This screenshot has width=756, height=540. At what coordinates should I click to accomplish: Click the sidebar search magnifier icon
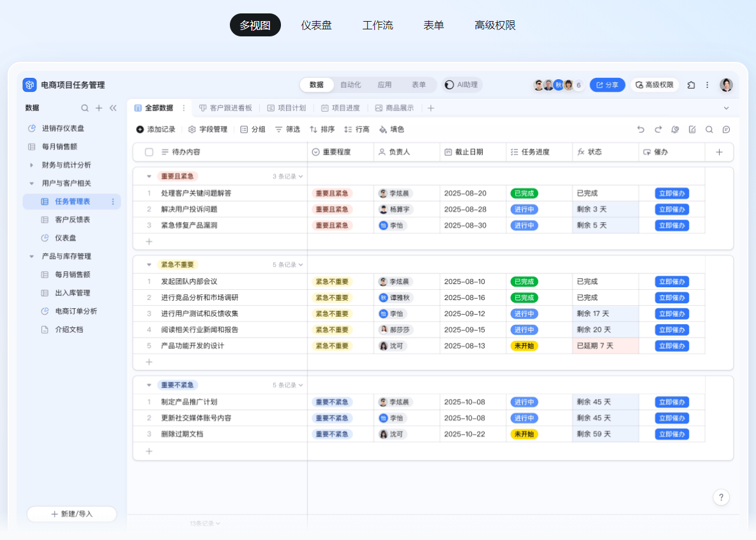pyautogui.click(x=85, y=108)
